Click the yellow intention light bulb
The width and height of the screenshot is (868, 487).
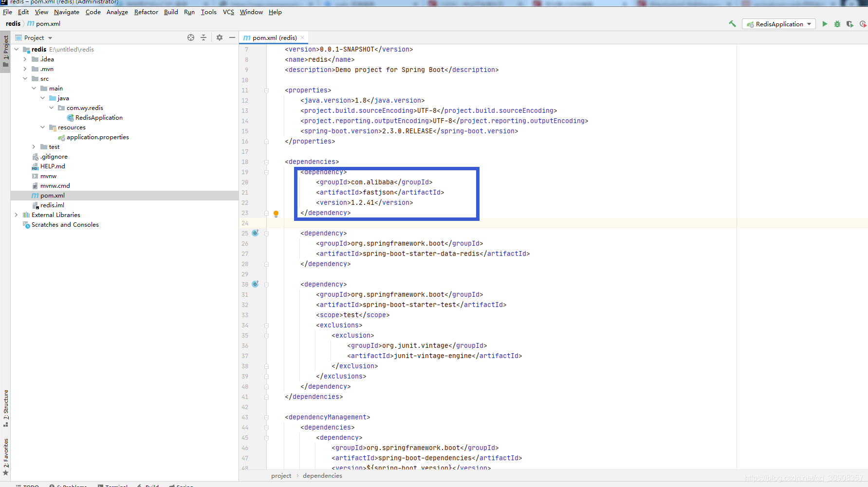coord(276,214)
